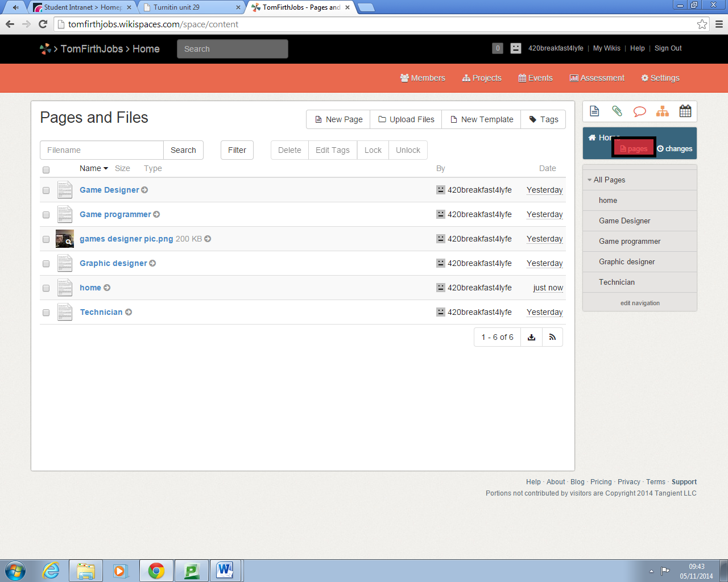Image resolution: width=728 pixels, height=582 pixels.
Task: Click the Wikispaces logo in the header
Action: [45, 49]
